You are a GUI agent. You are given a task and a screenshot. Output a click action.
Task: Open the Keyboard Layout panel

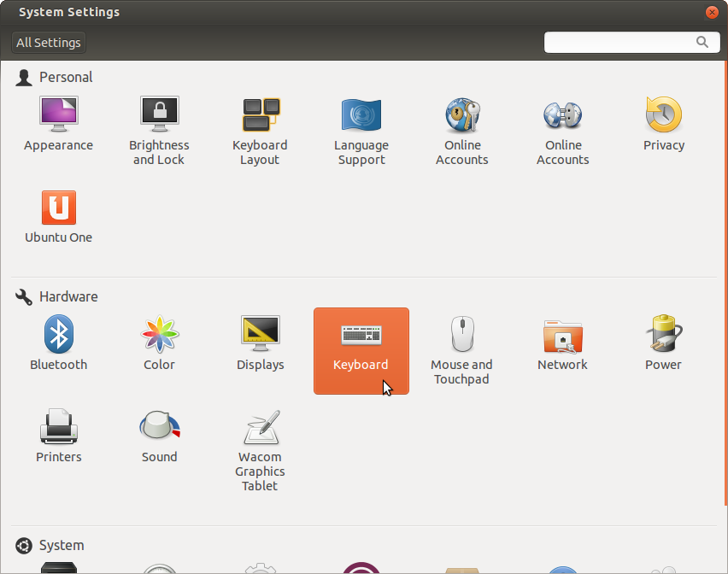click(260, 130)
